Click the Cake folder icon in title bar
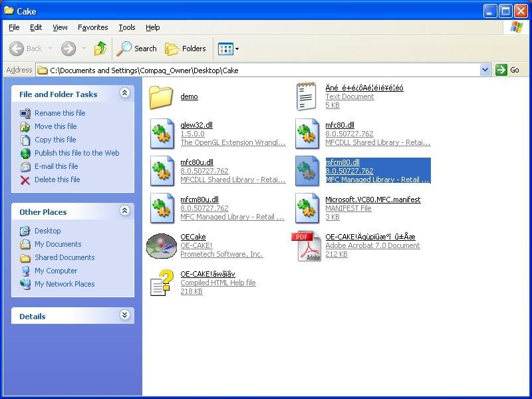 pos(9,11)
